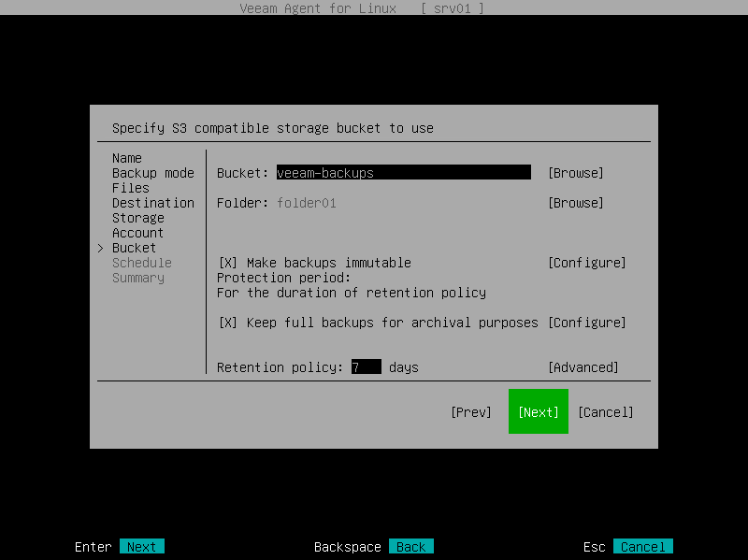
Task: Go back with the Prev button
Action: [471, 411]
